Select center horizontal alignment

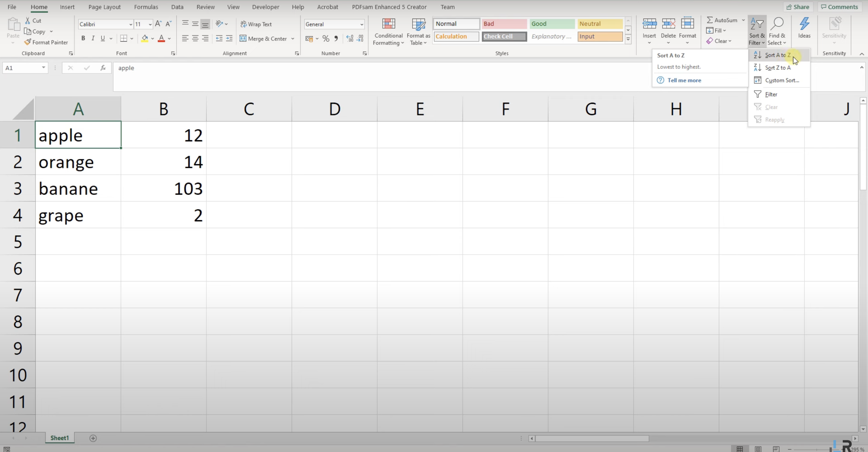pyautogui.click(x=195, y=38)
